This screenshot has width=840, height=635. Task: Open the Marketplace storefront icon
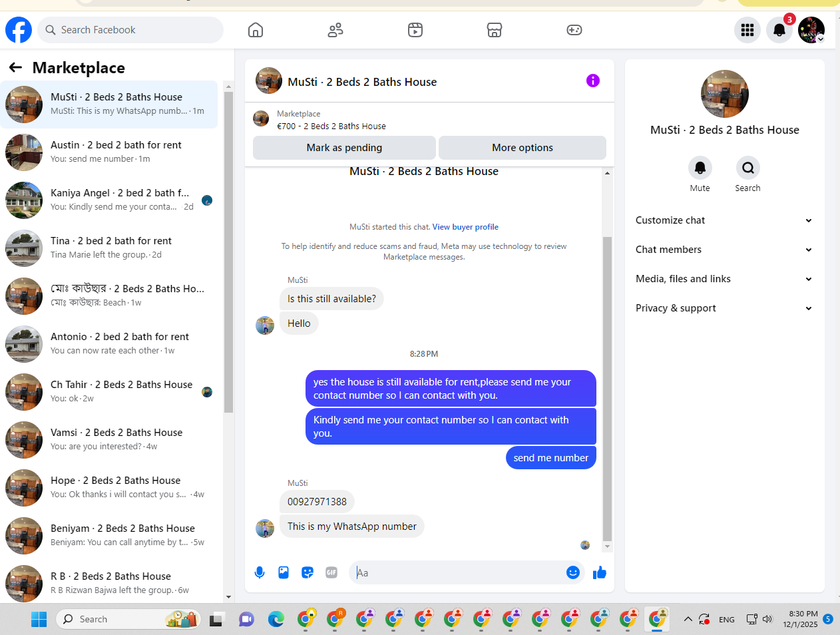[x=495, y=30]
